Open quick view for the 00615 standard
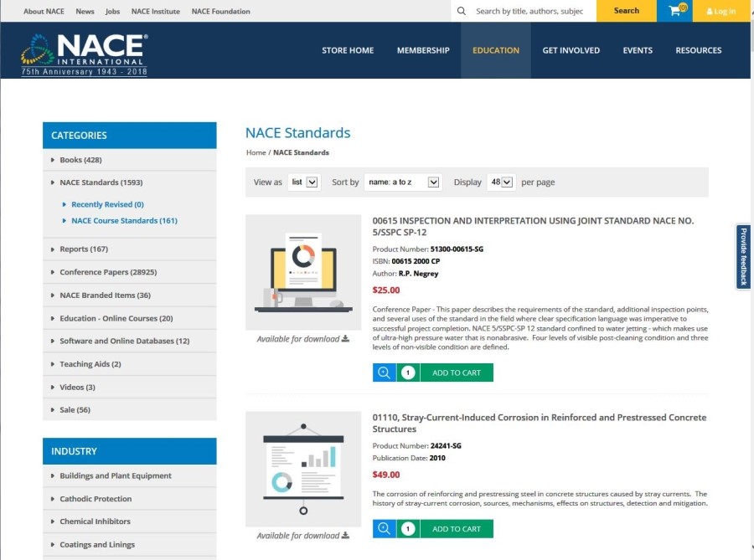This screenshot has width=754, height=560. (384, 372)
